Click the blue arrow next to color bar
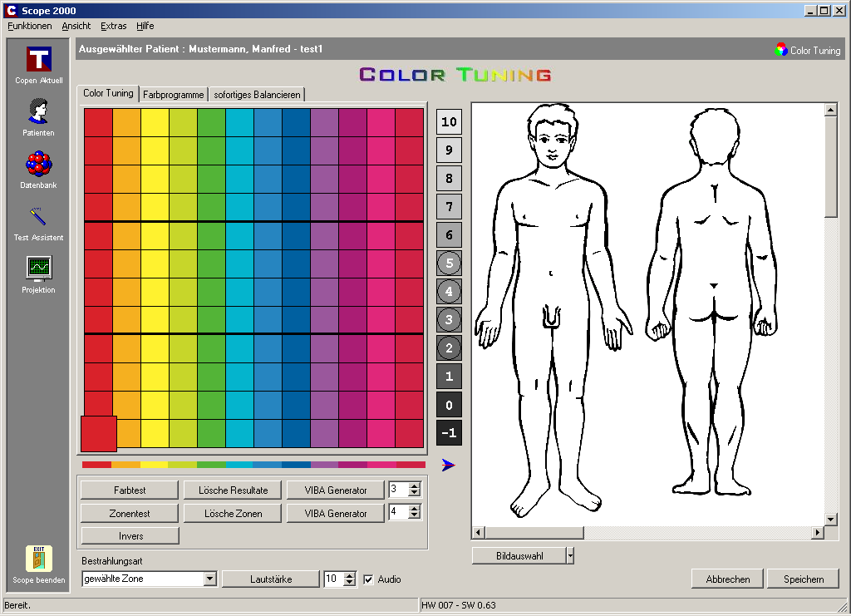 point(449,465)
